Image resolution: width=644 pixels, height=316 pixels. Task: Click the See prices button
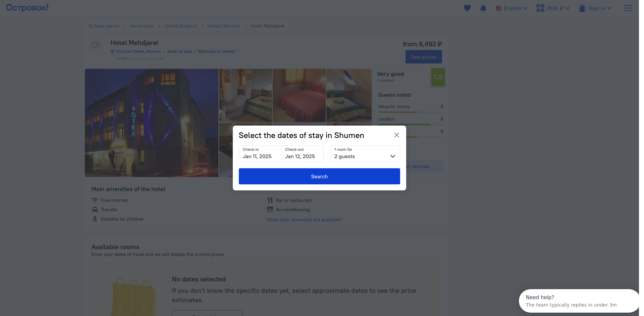423,57
